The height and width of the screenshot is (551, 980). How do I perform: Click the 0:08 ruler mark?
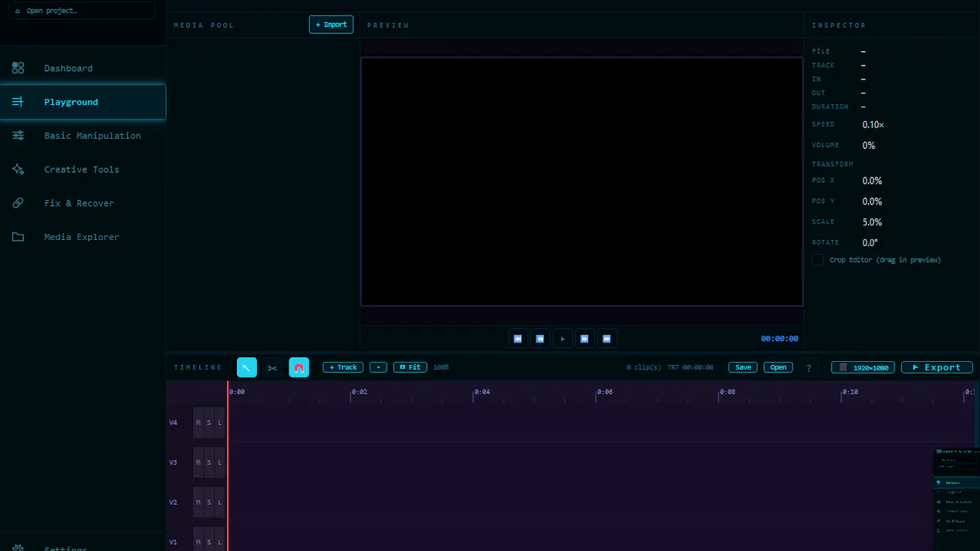(727, 392)
